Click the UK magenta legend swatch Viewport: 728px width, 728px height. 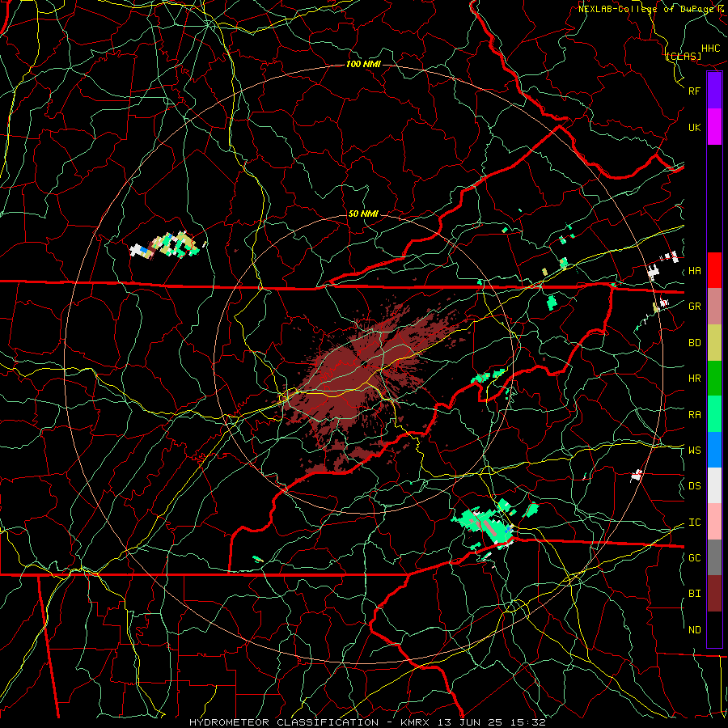(714, 127)
